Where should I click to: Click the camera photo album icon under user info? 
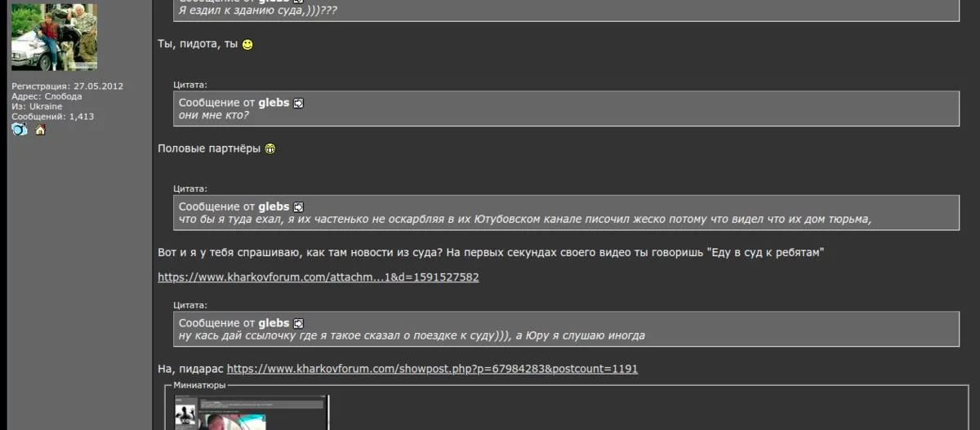coord(19,129)
